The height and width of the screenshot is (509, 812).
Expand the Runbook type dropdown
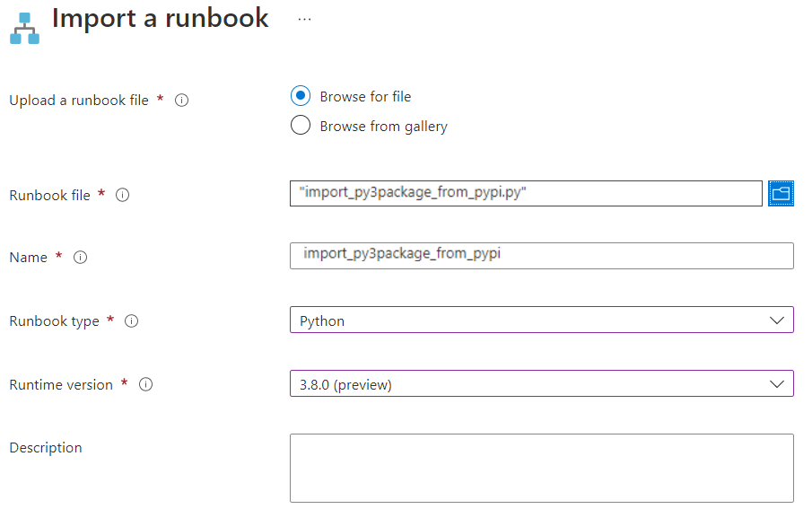541,320
